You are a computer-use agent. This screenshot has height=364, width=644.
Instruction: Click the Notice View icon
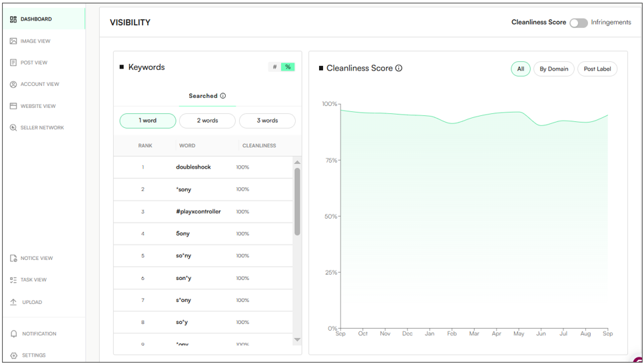(x=13, y=258)
